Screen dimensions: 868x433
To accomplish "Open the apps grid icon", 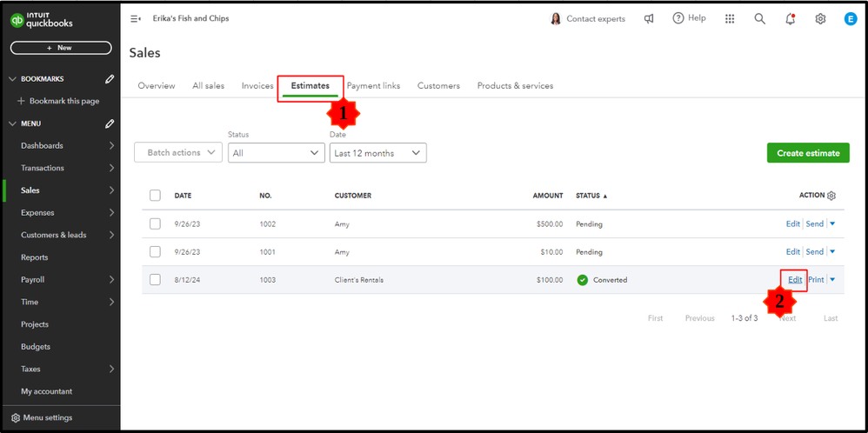I will pyautogui.click(x=730, y=19).
